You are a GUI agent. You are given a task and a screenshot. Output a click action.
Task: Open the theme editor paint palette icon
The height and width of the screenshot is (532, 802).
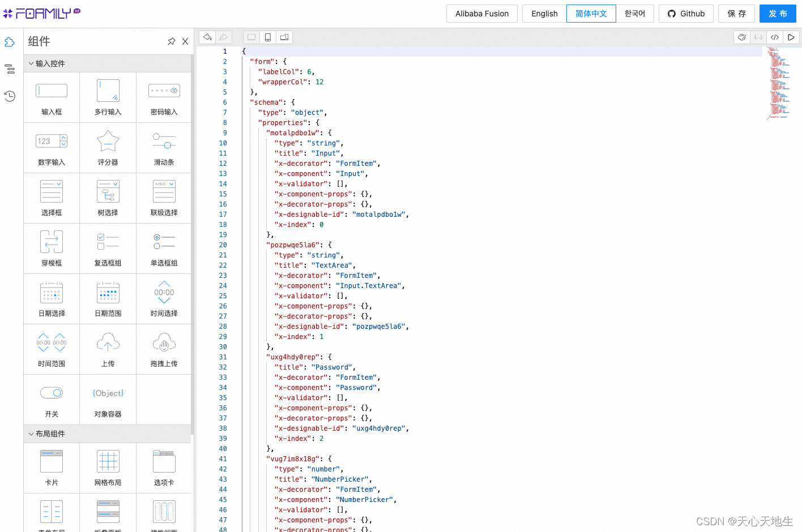click(741, 37)
